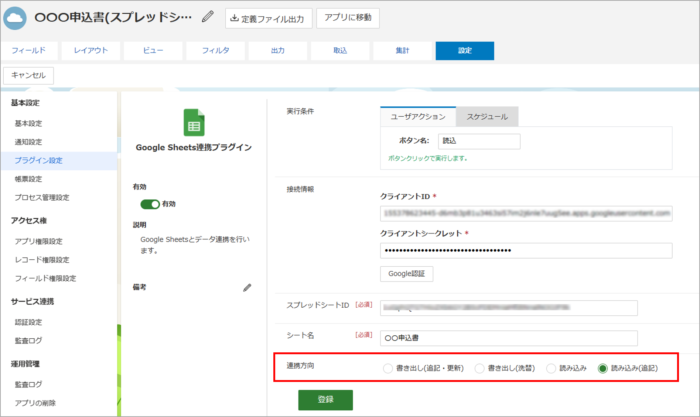
Task: Open the 集計 tab
Action: (x=402, y=50)
